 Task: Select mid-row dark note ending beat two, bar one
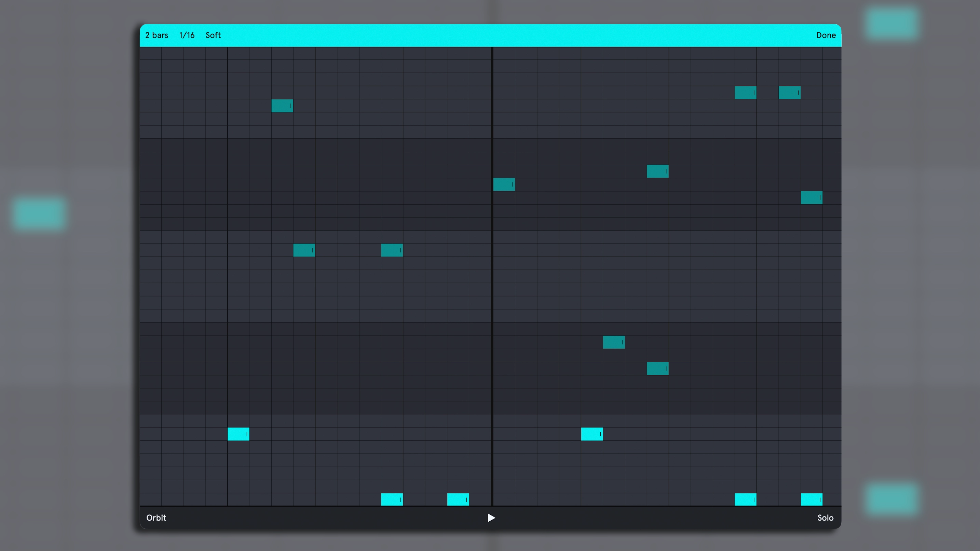(x=304, y=250)
